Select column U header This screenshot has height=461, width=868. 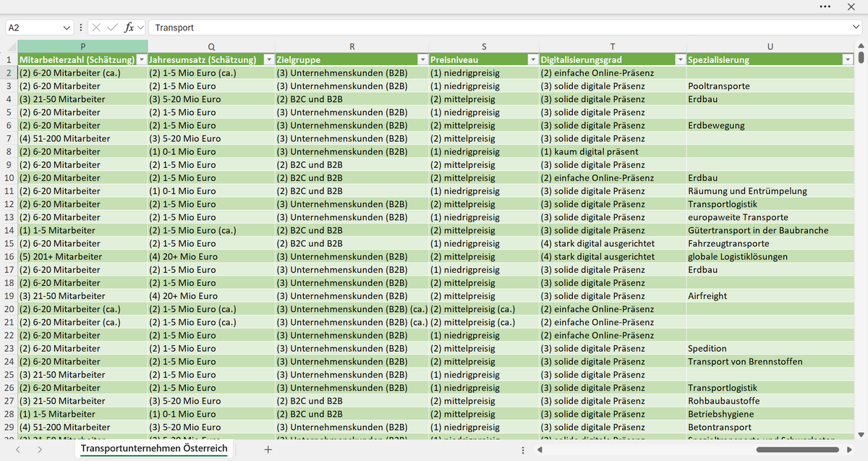click(x=770, y=46)
